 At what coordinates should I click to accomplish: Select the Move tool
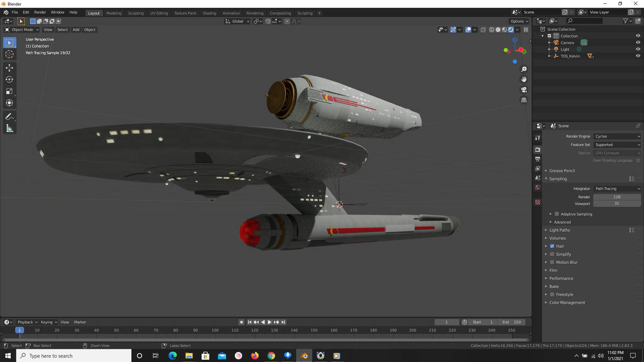(x=9, y=68)
